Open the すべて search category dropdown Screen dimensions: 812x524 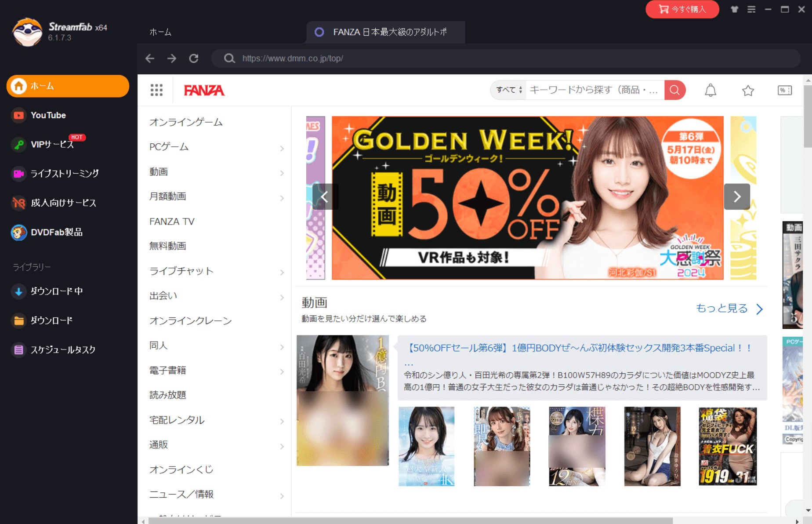(x=509, y=90)
